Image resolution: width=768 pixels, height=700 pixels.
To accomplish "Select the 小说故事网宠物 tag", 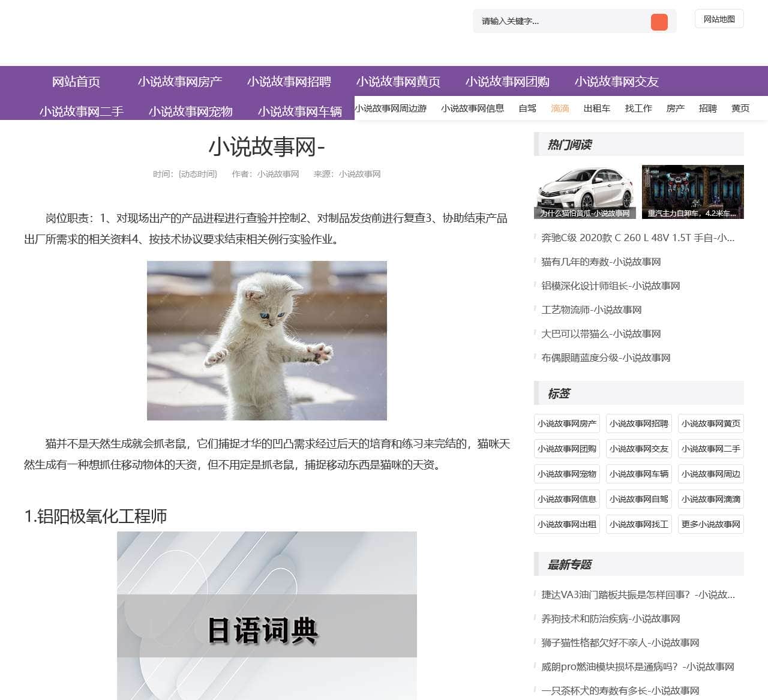I will pyautogui.click(x=566, y=474).
